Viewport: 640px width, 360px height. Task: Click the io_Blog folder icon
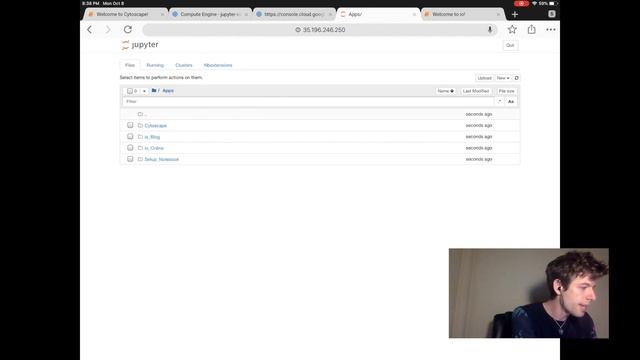click(140, 137)
